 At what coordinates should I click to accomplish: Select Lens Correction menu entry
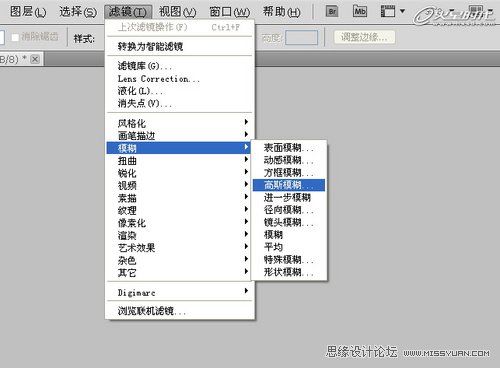(x=180, y=79)
